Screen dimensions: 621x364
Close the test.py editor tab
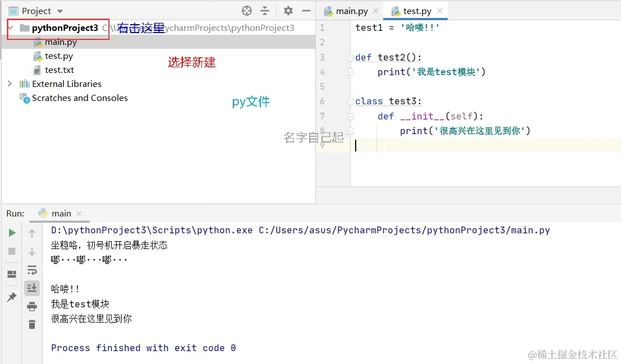point(440,11)
